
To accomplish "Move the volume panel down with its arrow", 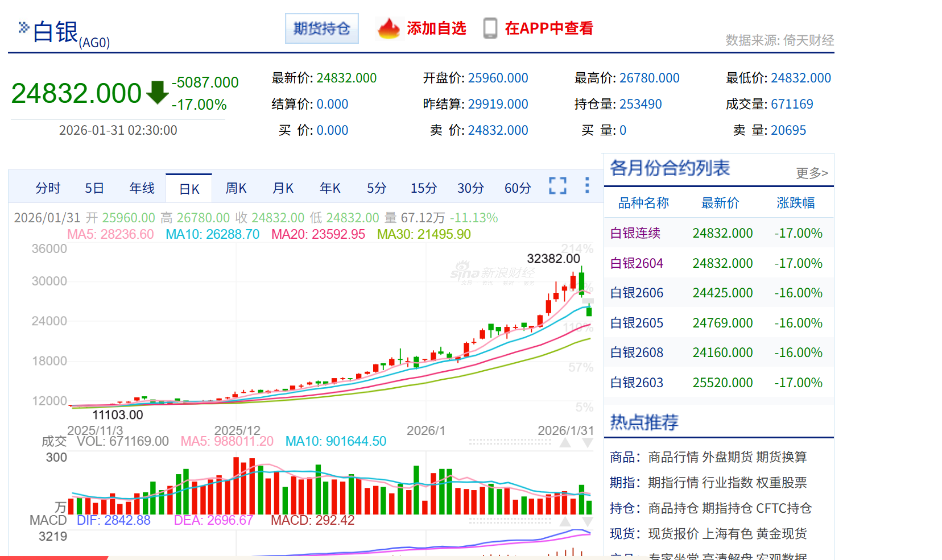I will click(588, 443).
